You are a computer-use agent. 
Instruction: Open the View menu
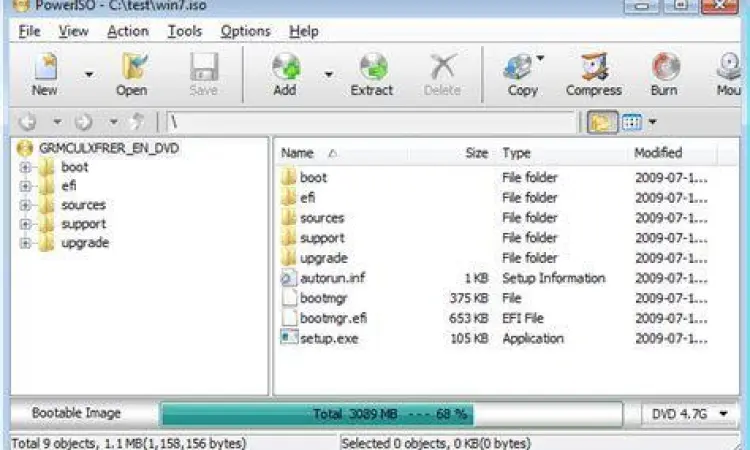tap(74, 31)
